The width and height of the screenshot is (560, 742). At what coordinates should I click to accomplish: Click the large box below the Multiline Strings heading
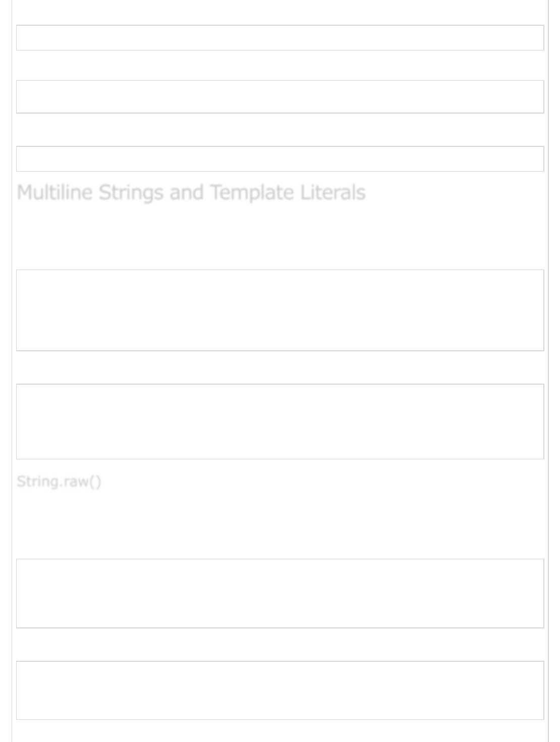tap(280, 310)
